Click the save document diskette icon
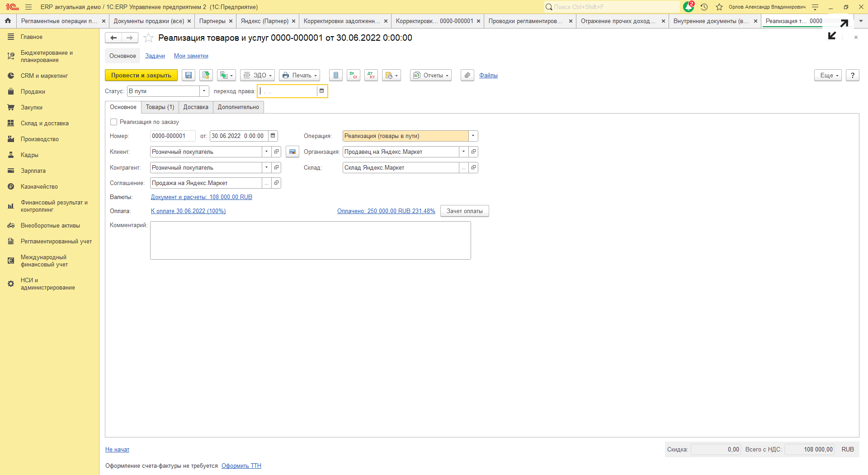The image size is (868, 475). click(x=189, y=76)
